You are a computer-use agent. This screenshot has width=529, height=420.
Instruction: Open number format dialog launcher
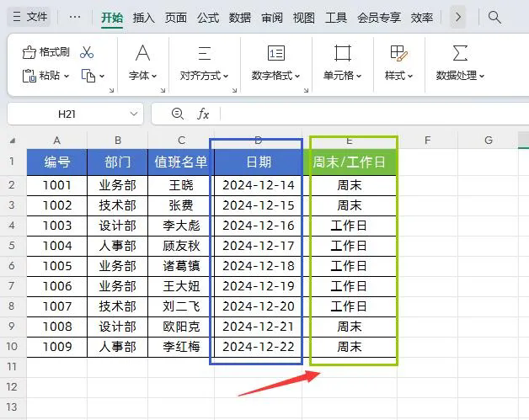(306, 90)
